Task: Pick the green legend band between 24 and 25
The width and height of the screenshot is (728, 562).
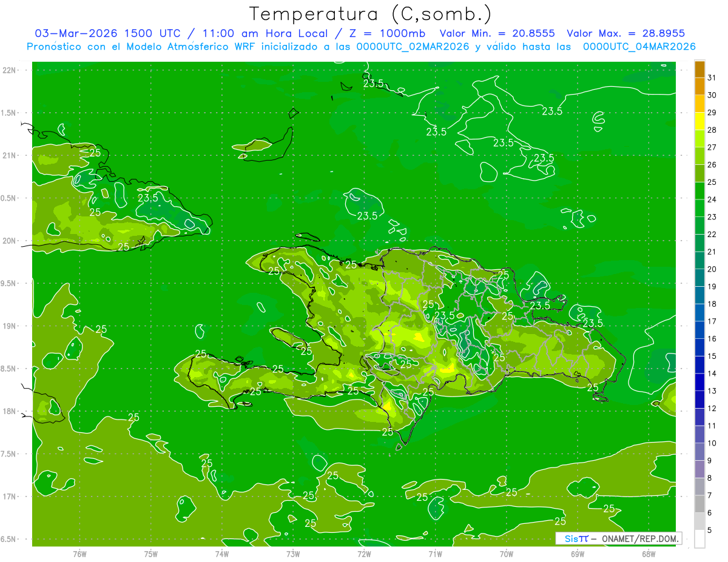Action: click(x=699, y=190)
